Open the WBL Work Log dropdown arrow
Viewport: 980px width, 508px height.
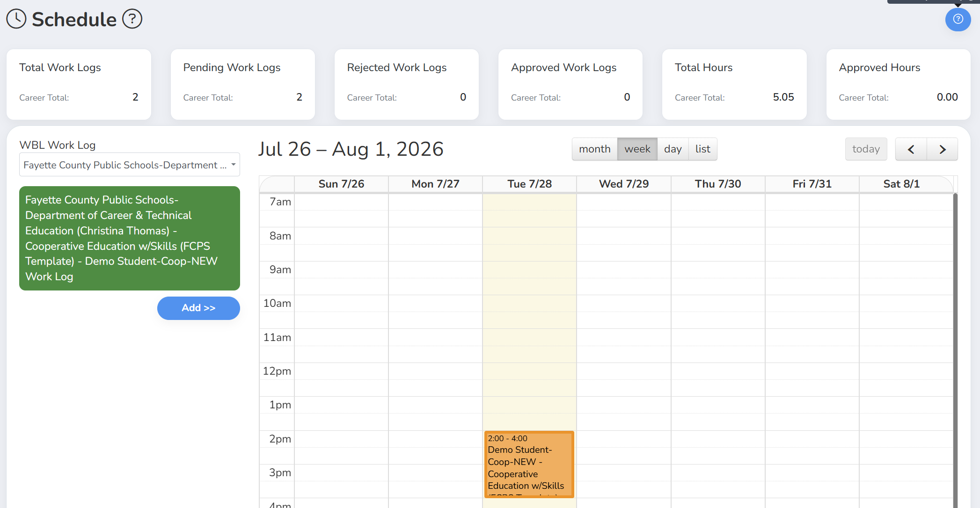(233, 165)
